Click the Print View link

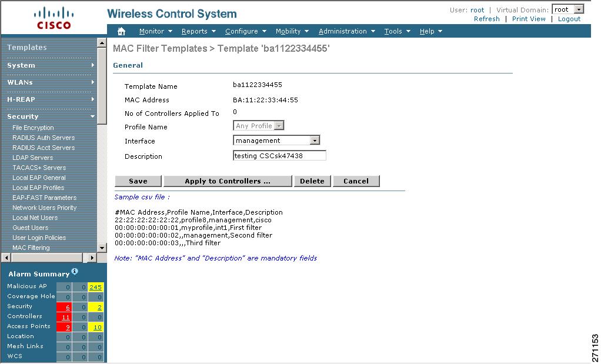pos(529,19)
